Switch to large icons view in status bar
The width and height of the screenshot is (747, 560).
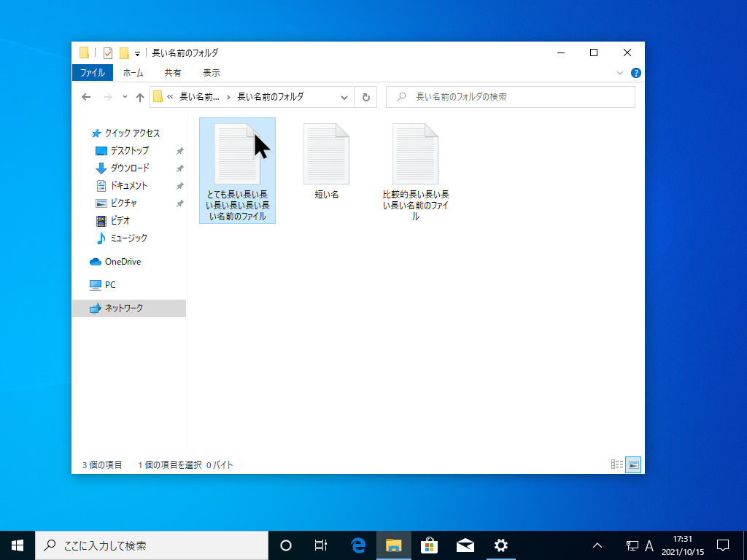point(634,464)
